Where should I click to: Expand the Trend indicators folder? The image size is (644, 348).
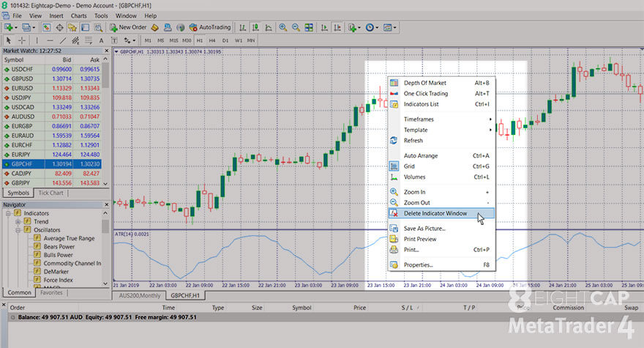pyautogui.click(x=18, y=222)
